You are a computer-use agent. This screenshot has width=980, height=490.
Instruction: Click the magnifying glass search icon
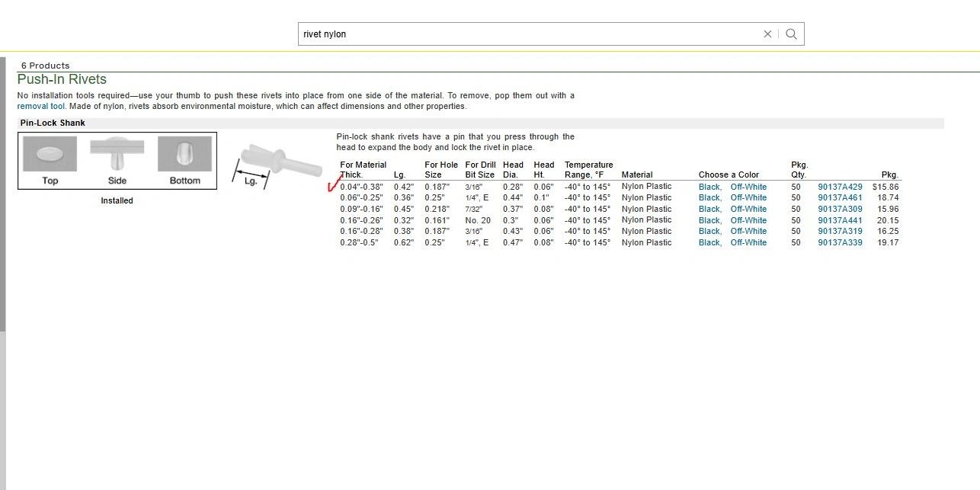791,34
